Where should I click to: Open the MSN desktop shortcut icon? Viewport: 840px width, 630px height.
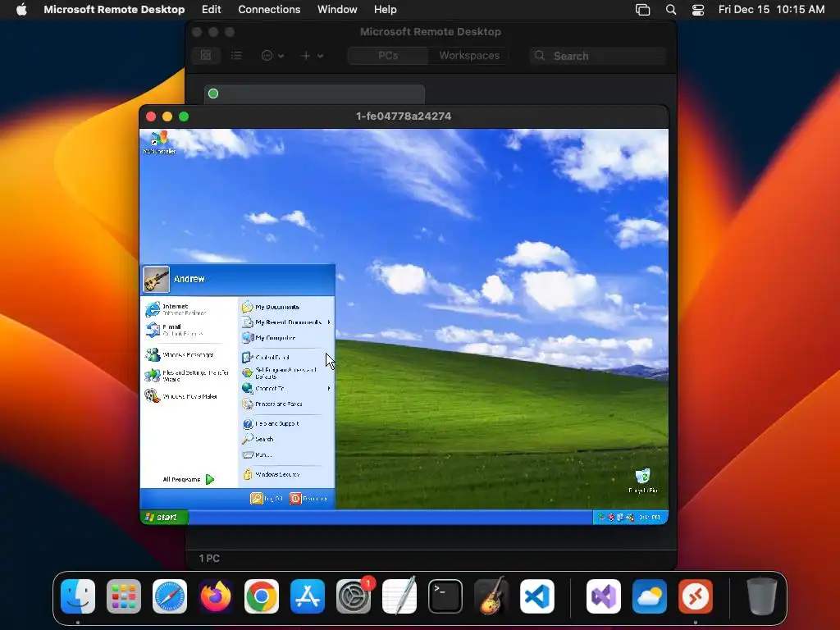pos(159,143)
